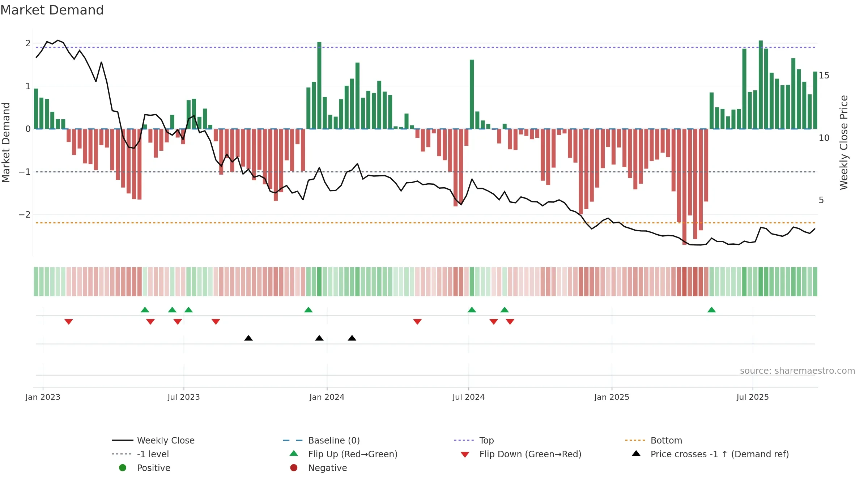Click the solid black Weekly Close line sample
Viewport: 868px width, 488px height.
point(123,440)
